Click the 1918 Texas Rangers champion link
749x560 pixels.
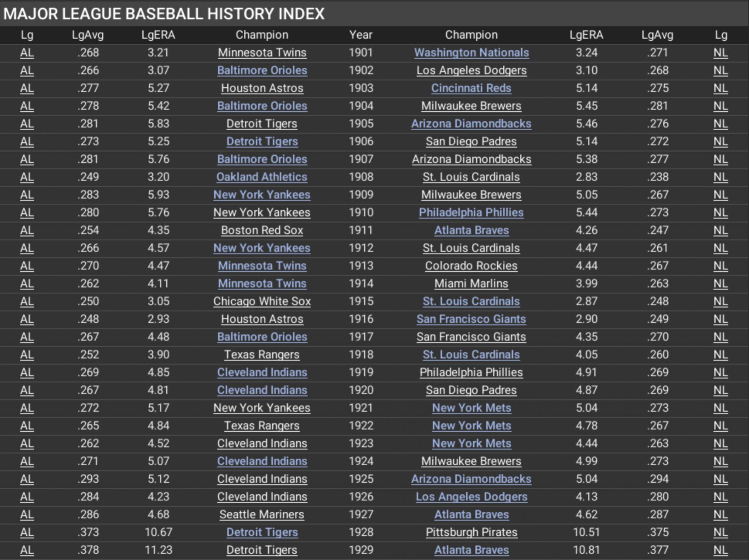(x=262, y=355)
